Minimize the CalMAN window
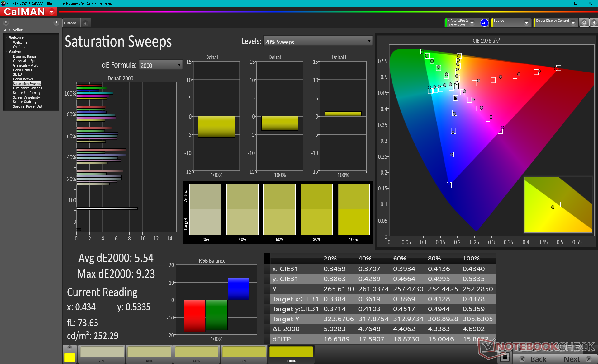Viewport: 598px width, 364px height. click(x=562, y=3)
